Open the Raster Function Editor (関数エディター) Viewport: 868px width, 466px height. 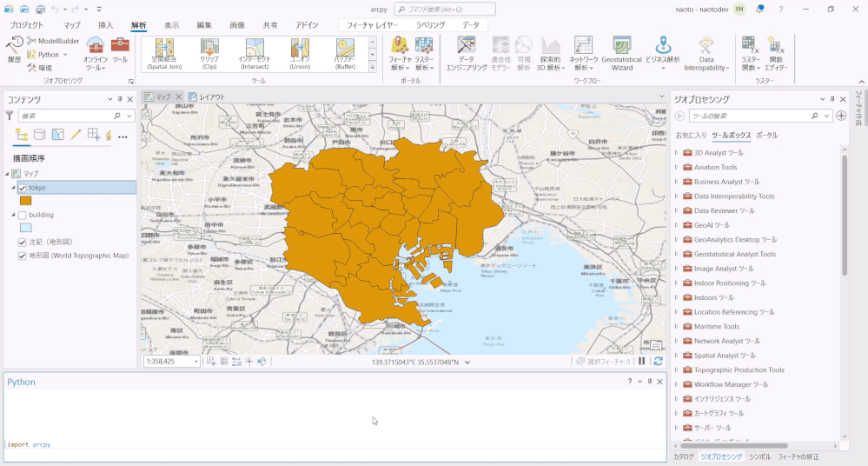click(x=776, y=53)
